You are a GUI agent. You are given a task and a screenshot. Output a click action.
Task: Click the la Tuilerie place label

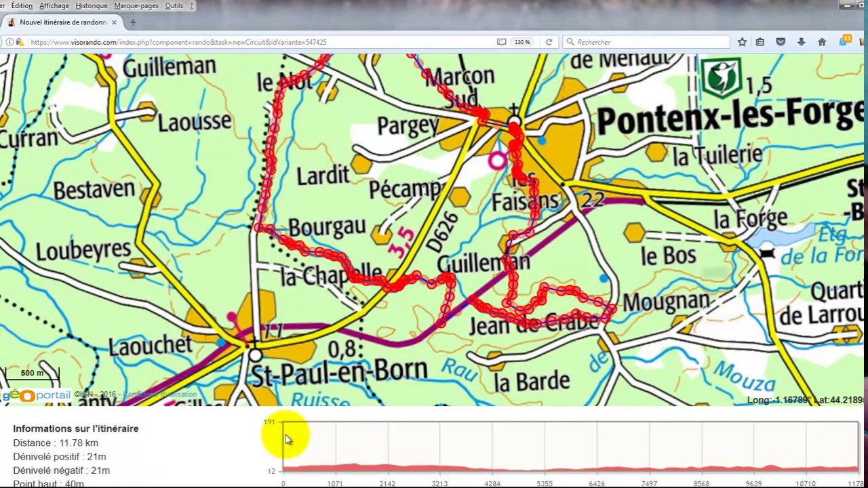tap(717, 155)
